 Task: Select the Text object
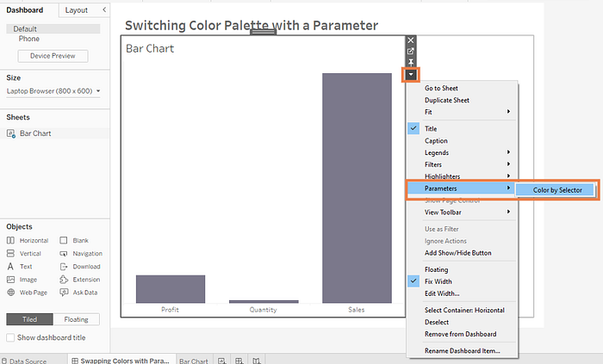[x=20, y=267]
